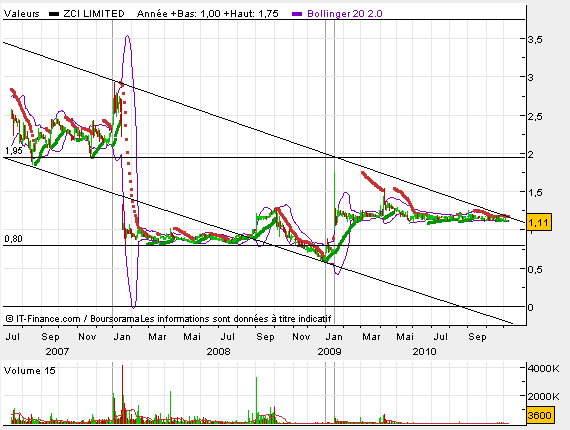Click the "2009" year label
This screenshot has height=430, width=570.
pos(329,351)
